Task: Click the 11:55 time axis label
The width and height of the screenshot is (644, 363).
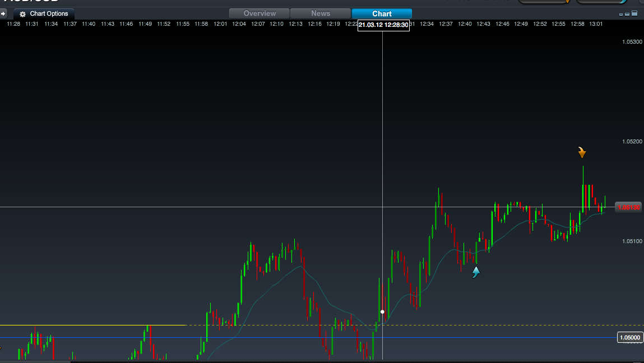Action: coord(183,24)
